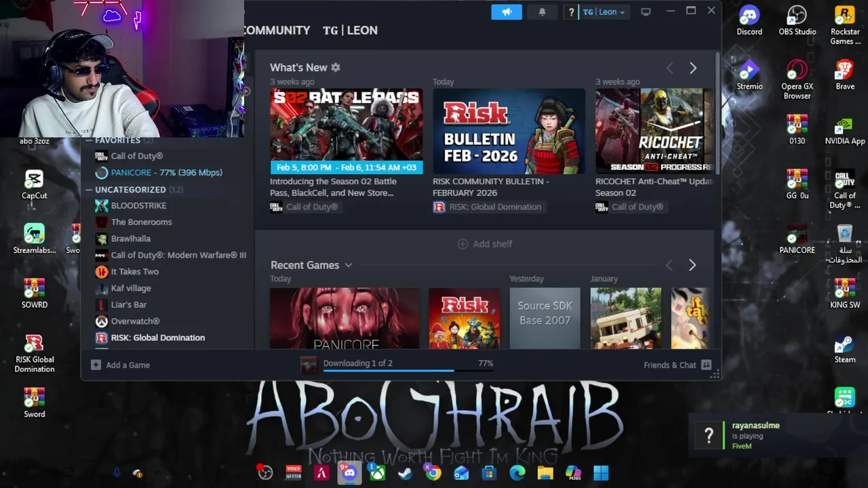The image size is (868, 488).
Task: Click RISK Bulletin Feb 2026 news image
Action: [509, 131]
